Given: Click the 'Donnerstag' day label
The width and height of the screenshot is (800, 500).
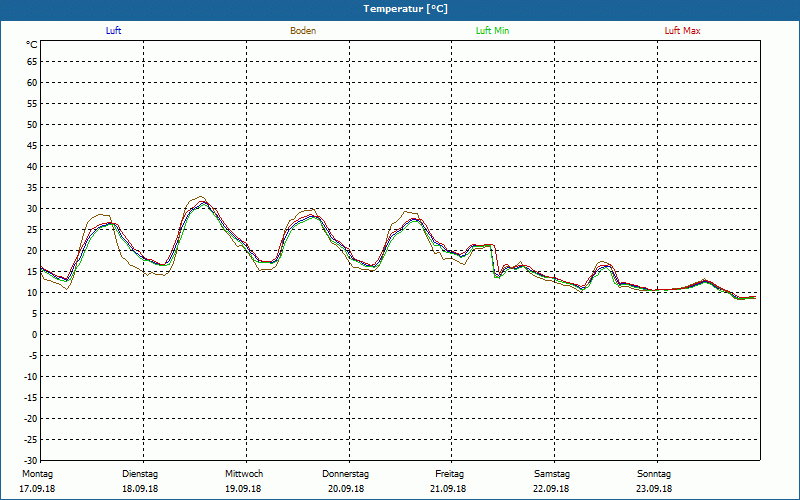Looking at the screenshot, I should click(x=345, y=474).
